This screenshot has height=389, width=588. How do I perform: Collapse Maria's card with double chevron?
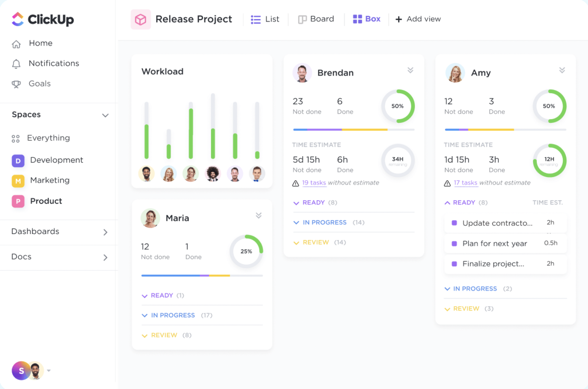[259, 216]
